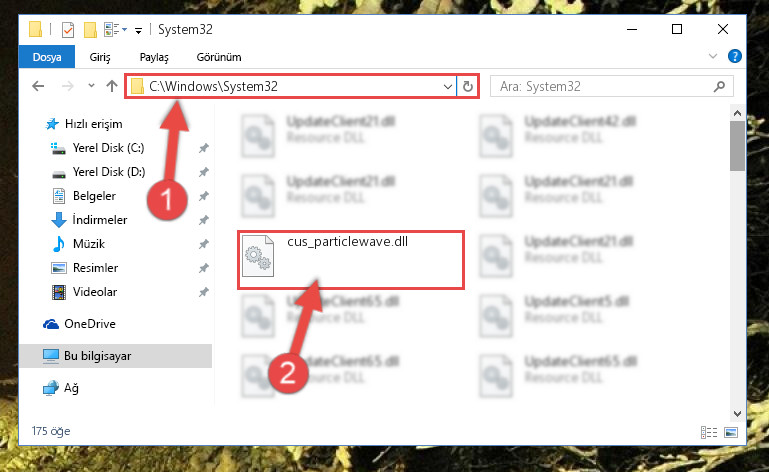The height and width of the screenshot is (472, 769).
Task: Click the vertical scrollbar thumb
Action: tap(737, 146)
